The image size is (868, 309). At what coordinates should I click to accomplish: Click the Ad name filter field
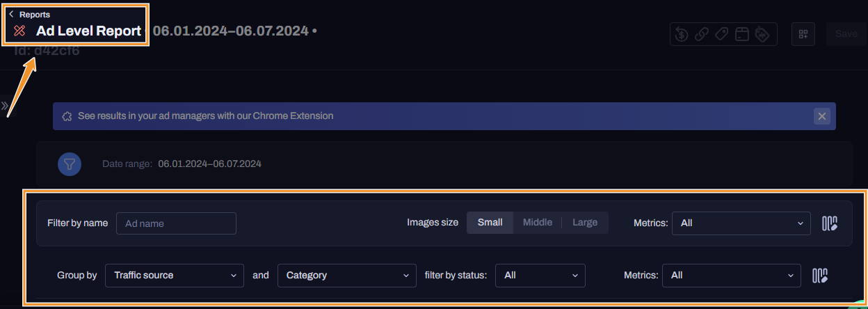point(176,223)
